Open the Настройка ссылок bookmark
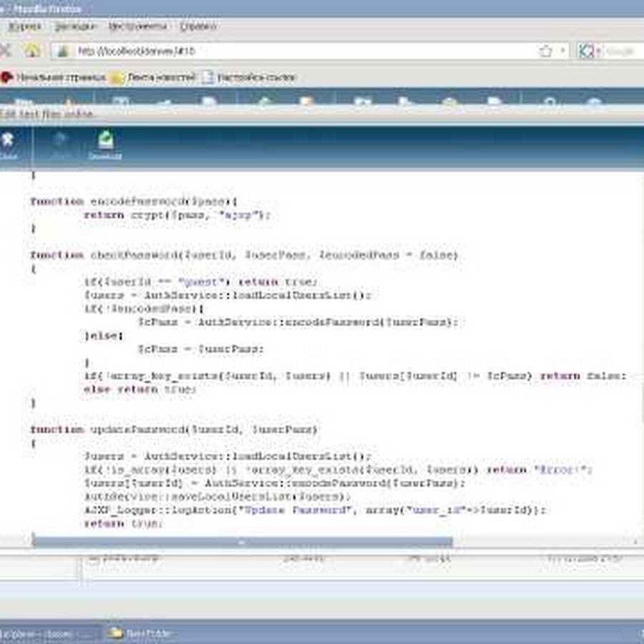Screen dimensions: 644x644 (x=249, y=77)
